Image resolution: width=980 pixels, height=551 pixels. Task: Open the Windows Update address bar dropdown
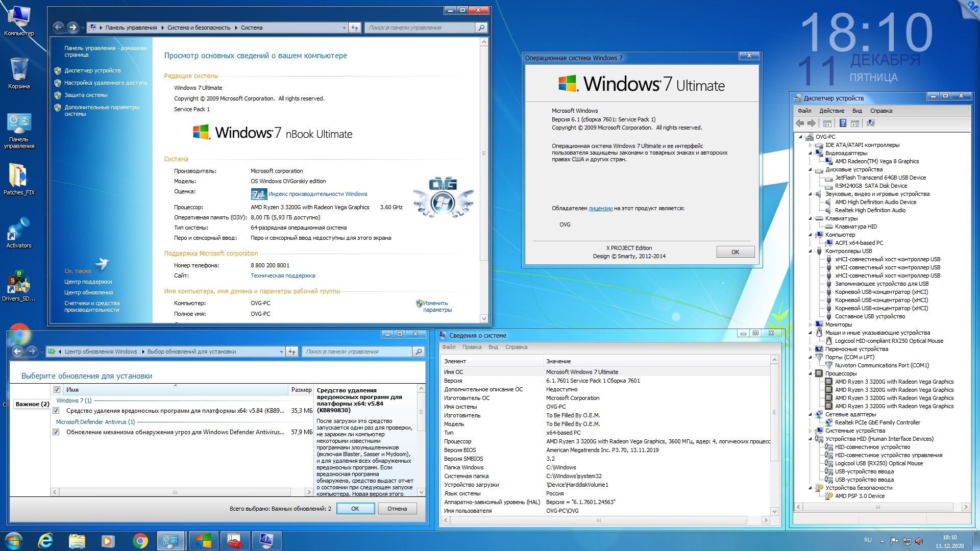281,352
